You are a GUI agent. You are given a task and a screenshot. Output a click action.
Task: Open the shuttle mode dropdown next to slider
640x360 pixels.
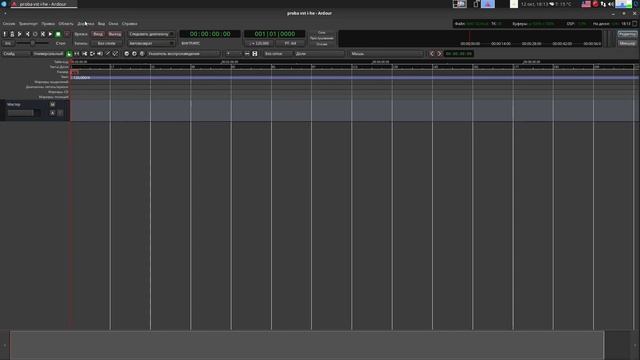(x=60, y=43)
